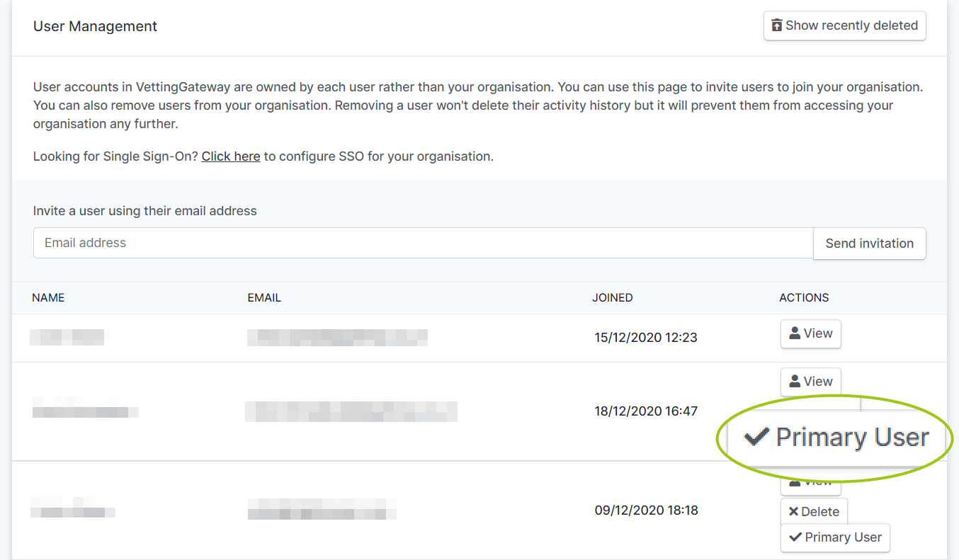Click the X icon on the Delete button

pos(794,512)
